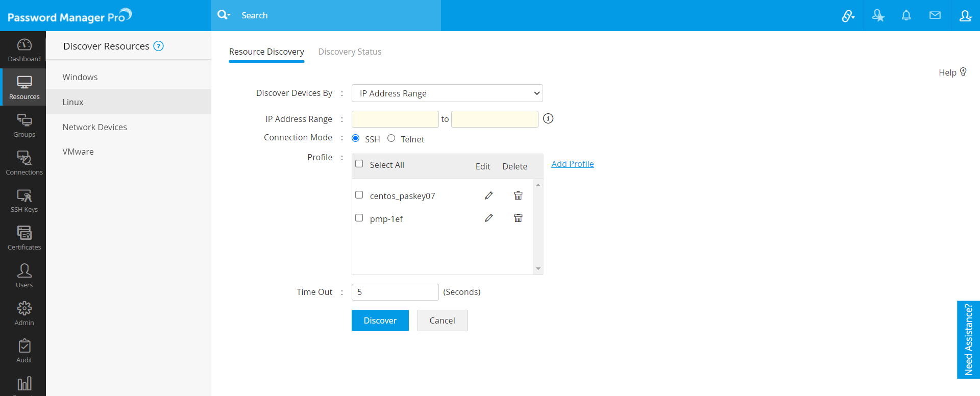Click the pmp-1ef profile name
Screen dimensions: 980x396
click(x=386, y=219)
